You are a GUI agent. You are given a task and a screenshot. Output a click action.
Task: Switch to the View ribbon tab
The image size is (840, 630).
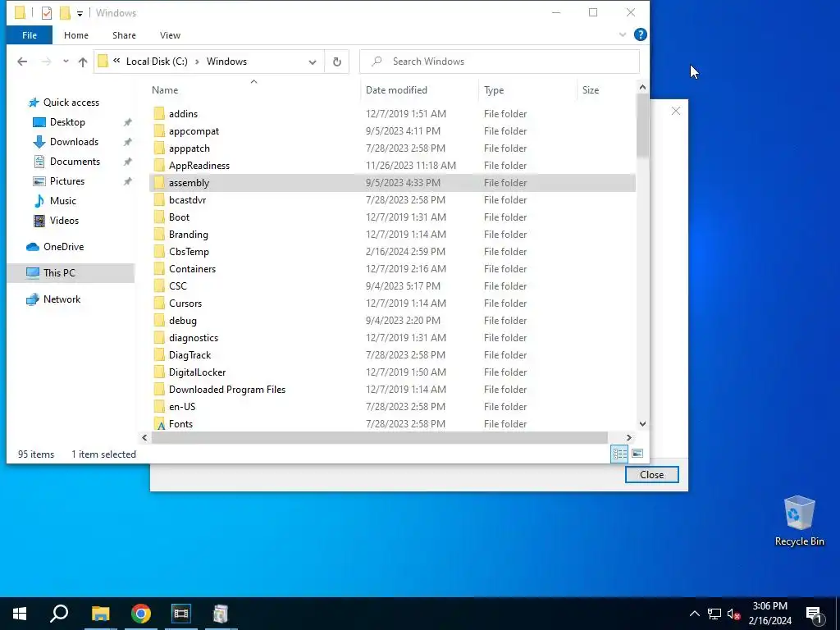tap(170, 35)
